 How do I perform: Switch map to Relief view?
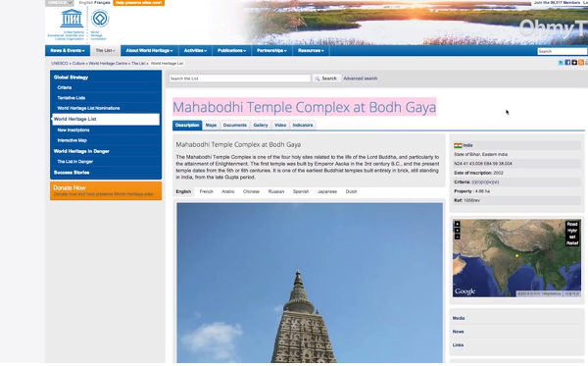[x=572, y=243]
